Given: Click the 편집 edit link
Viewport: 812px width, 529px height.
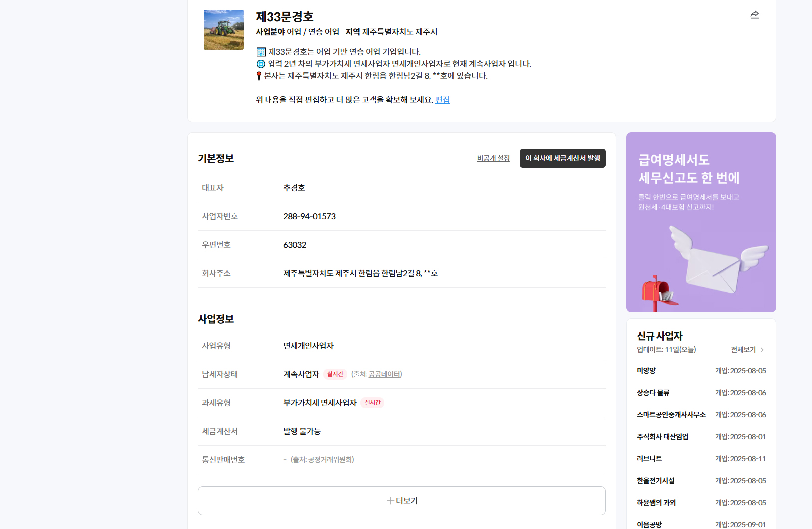Looking at the screenshot, I should (442, 100).
